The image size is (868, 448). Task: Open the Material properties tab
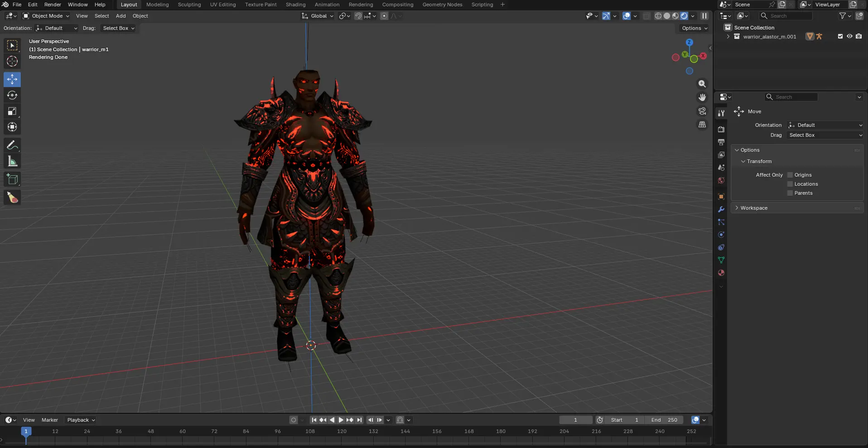click(721, 273)
